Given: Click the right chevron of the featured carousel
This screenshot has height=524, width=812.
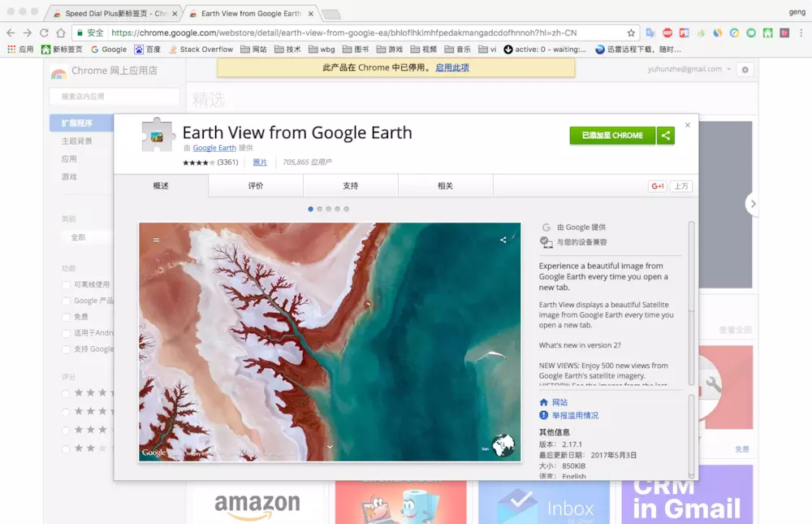Looking at the screenshot, I should pos(753,204).
